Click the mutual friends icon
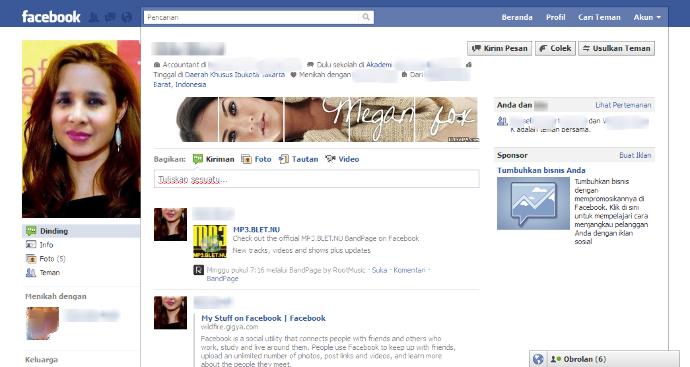 (502, 121)
